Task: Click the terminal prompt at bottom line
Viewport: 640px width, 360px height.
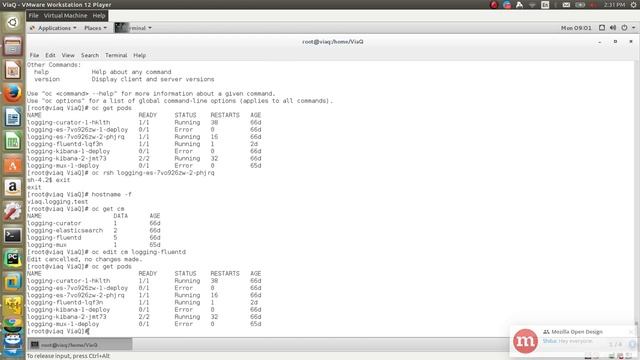Action: point(58,331)
